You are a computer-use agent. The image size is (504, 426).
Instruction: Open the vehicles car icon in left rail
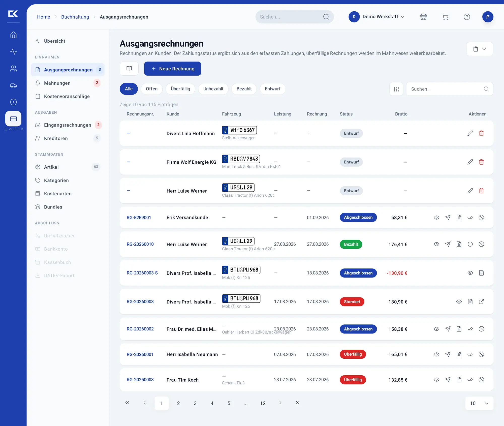13,85
